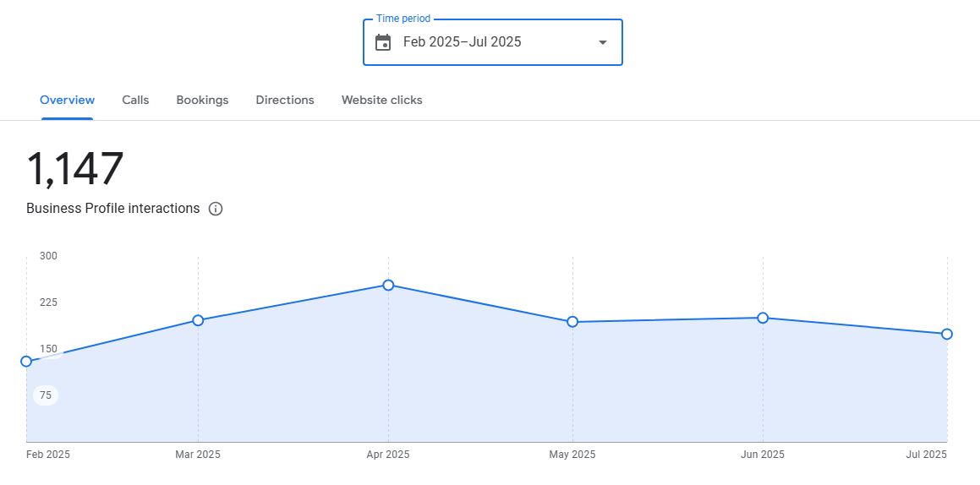Click the Jun 2025 data point circle
Image resolution: width=980 pixels, height=485 pixels.
point(763,318)
